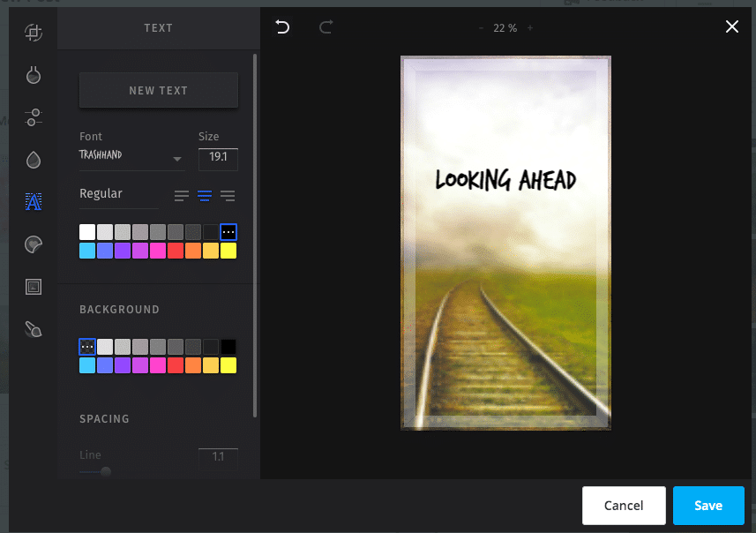Pick the red text color swatch
This screenshot has height=533, width=756.
[176, 251]
